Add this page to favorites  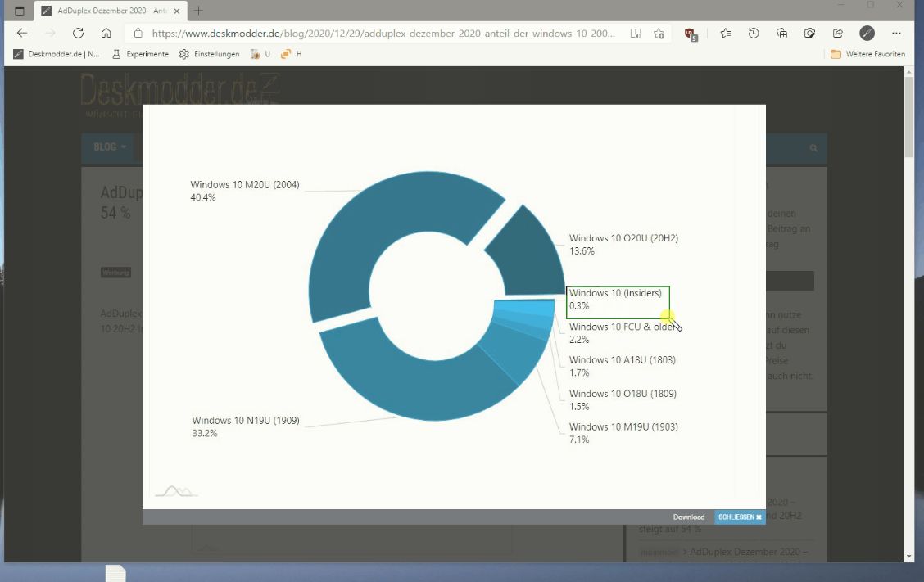659,34
